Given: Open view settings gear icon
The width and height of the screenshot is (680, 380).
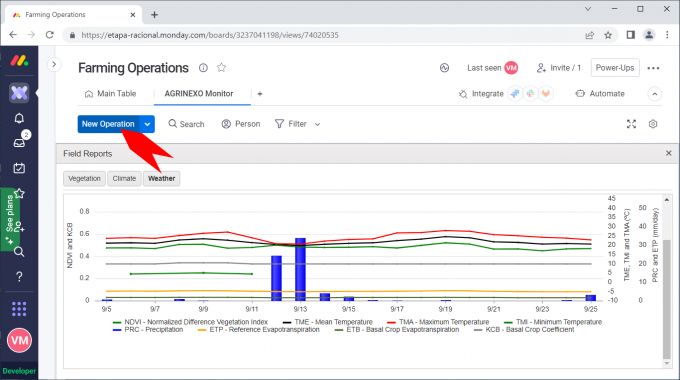Looking at the screenshot, I should tap(653, 124).
